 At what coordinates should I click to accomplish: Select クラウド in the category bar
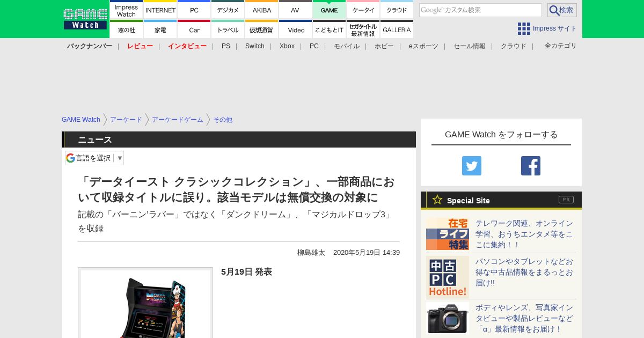[514, 46]
